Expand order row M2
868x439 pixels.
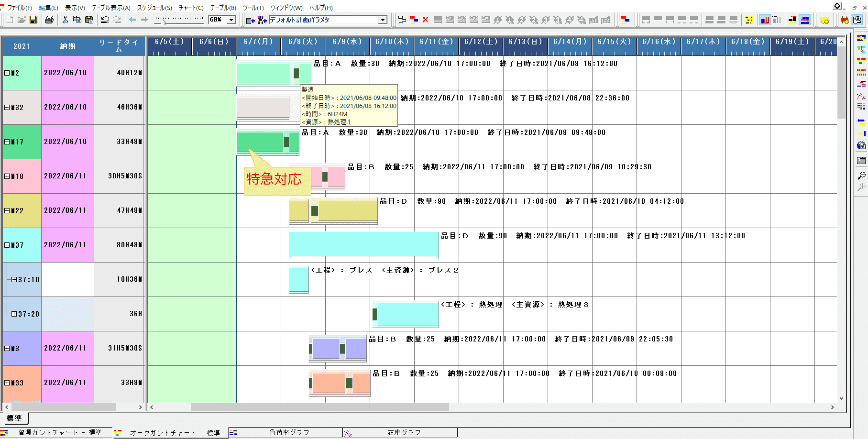[x=7, y=73]
